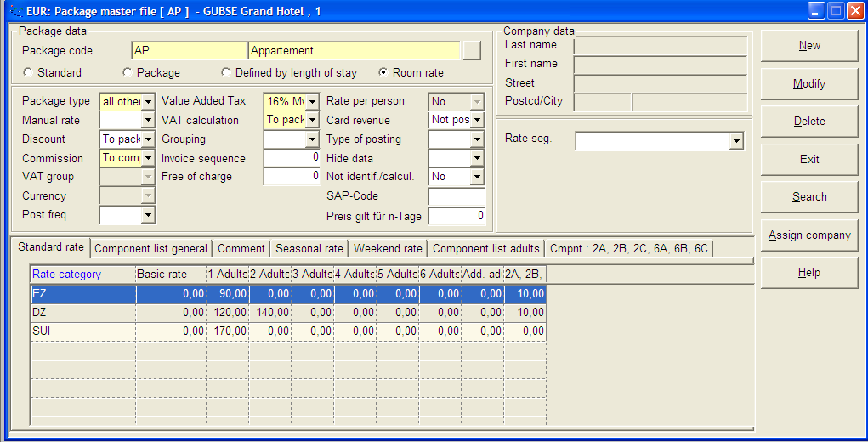
Task: Click the 2 Adults column header
Action: tap(269, 275)
